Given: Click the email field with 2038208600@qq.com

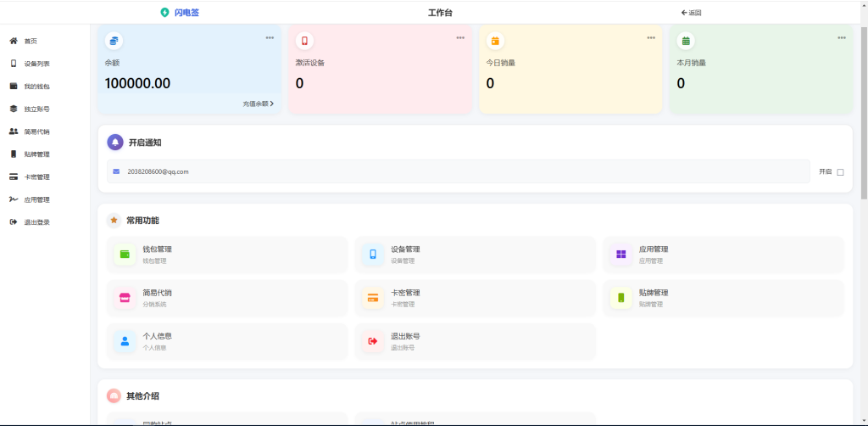Looking at the screenshot, I should click(459, 171).
